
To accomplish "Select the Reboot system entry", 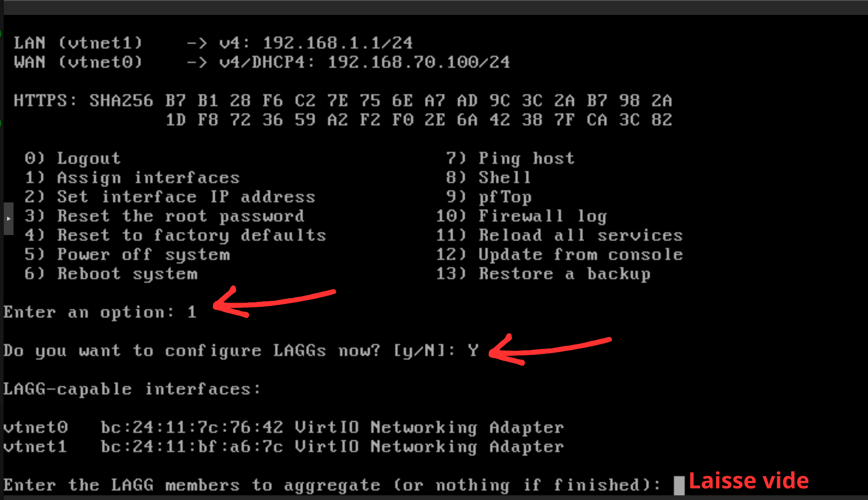I will point(111,274).
